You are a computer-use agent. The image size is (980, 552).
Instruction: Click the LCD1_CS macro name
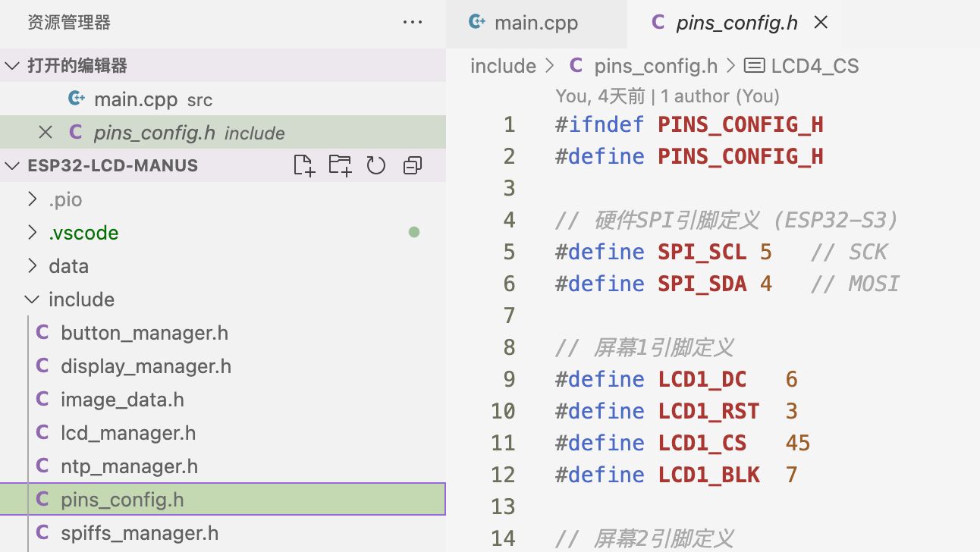pos(702,443)
